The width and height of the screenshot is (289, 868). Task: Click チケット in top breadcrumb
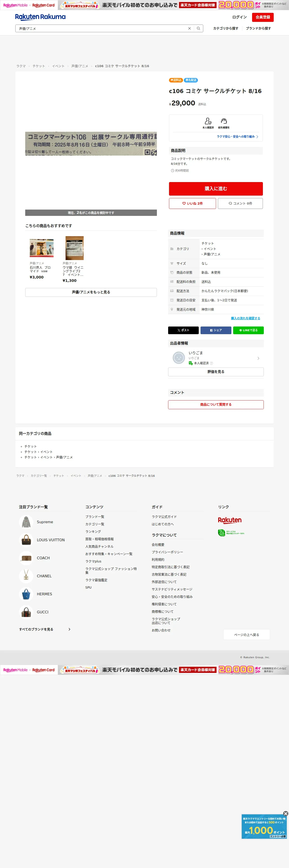pos(39,66)
